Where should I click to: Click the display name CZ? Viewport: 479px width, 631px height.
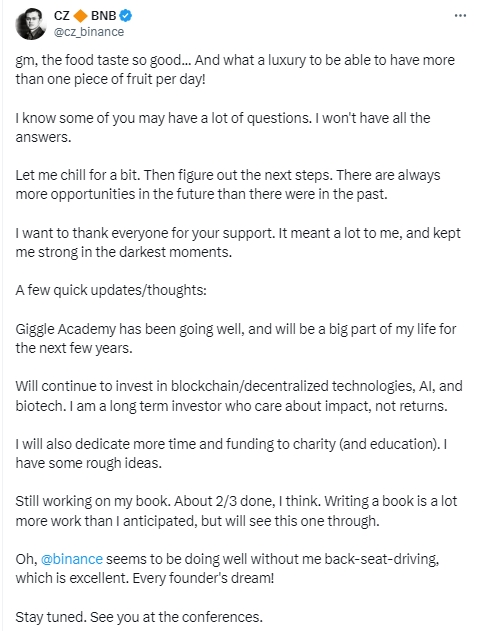pos(62,16)
